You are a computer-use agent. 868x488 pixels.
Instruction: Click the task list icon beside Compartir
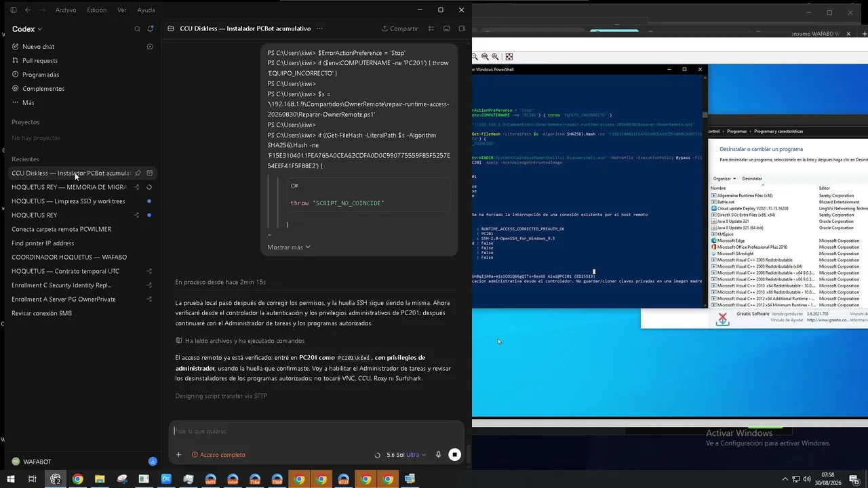pos(431,28)
